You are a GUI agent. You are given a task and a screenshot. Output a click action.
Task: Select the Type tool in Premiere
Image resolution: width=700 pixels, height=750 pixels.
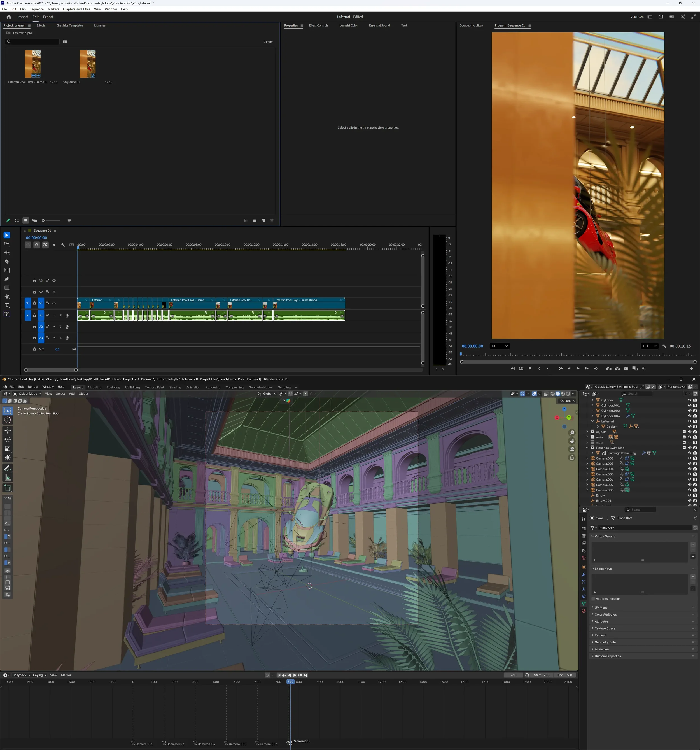tap(7, 305)
